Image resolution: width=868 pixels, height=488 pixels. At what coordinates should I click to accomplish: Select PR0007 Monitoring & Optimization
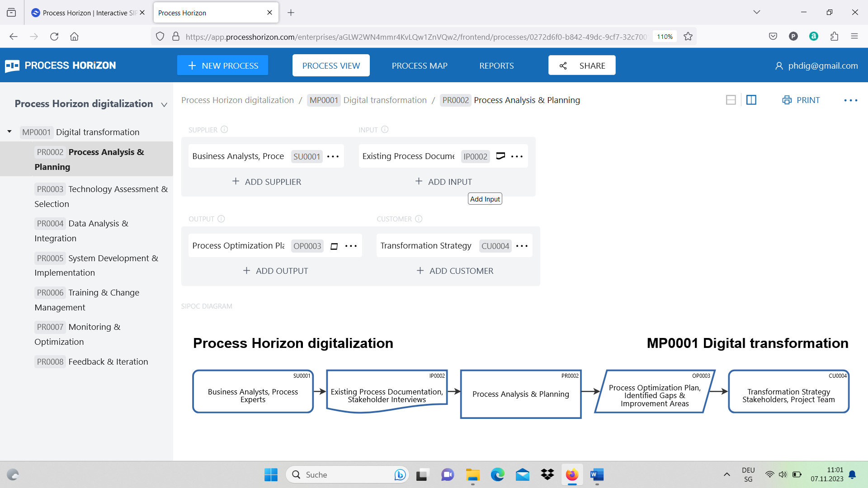pyautogui.click(x=77, y=334)
